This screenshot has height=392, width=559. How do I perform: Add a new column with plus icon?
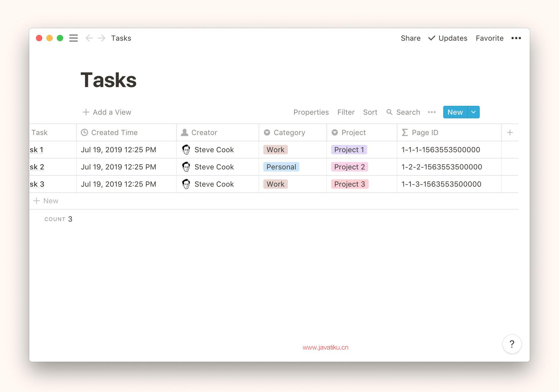(x=510, y=132)
